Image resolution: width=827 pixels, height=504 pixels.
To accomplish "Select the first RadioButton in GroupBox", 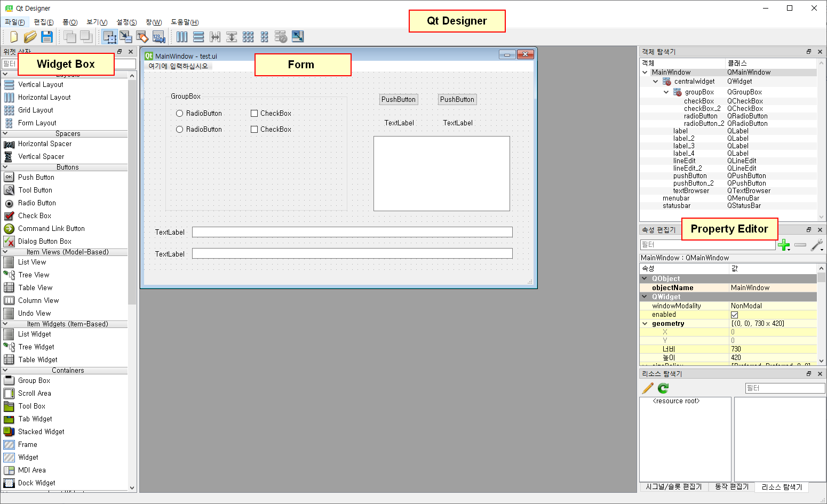I will (199, 113).
